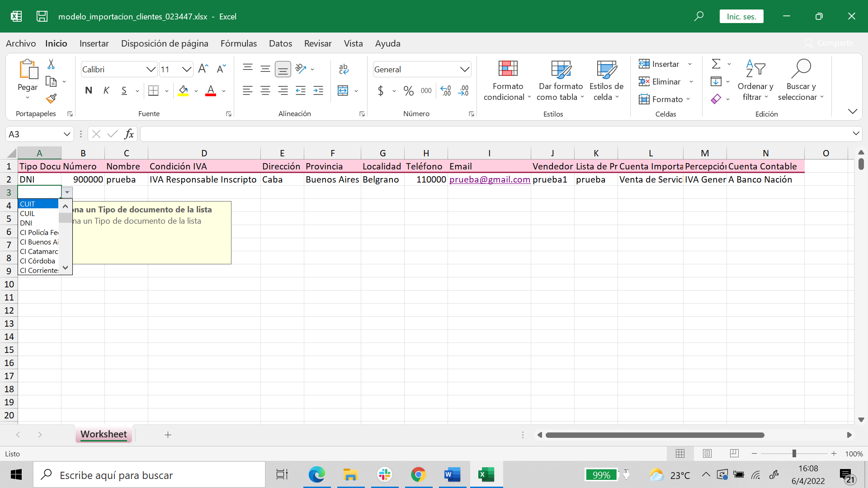
Task: Click the decrease decimals icon
Action: coord(463,91)
